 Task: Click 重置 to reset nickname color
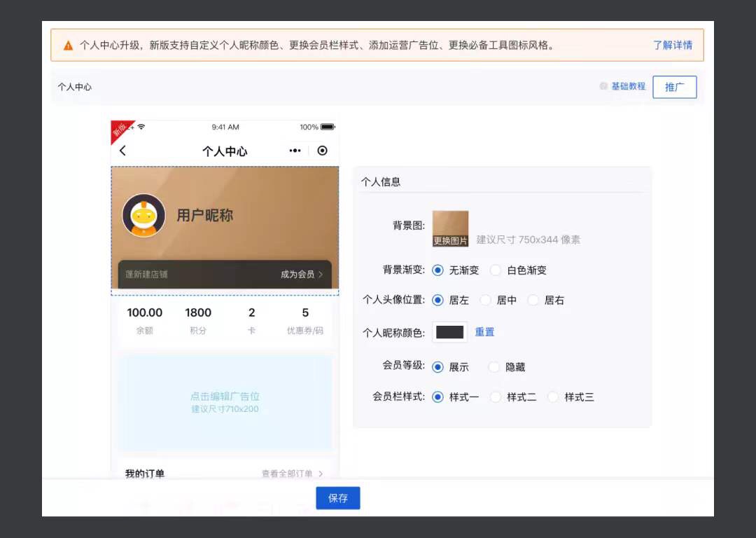pos(484,332)
